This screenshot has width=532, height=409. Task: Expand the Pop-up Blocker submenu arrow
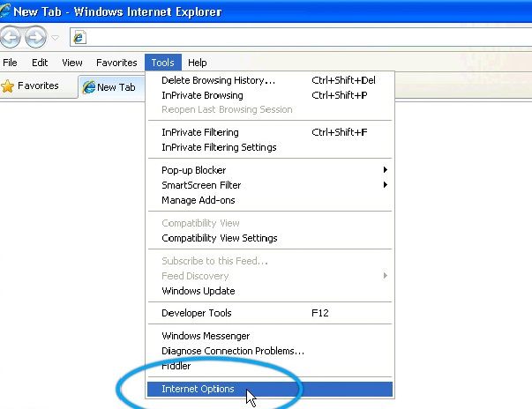[x=385, y=170]
